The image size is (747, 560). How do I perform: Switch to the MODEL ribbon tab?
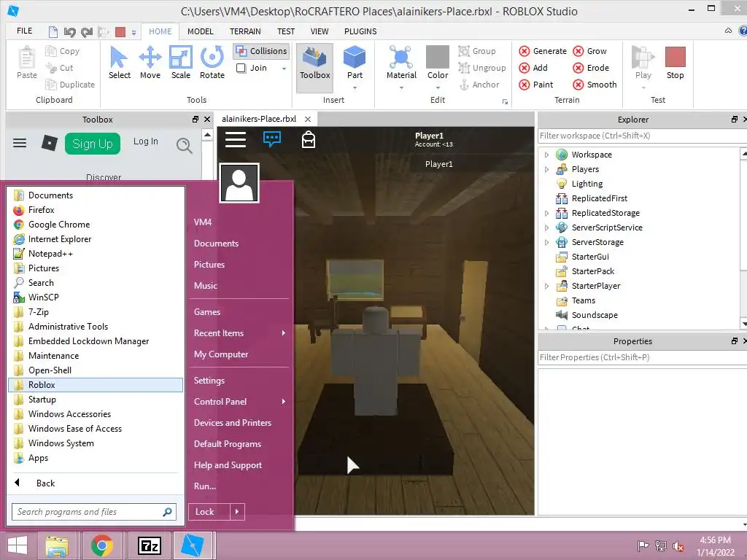tap(200, 31)
